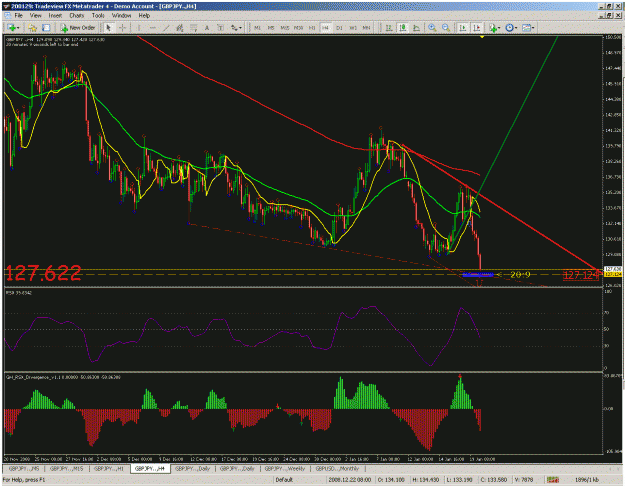Click the V: 7878 volume status entry
625x486 pixels.
[x=523, y=480]
